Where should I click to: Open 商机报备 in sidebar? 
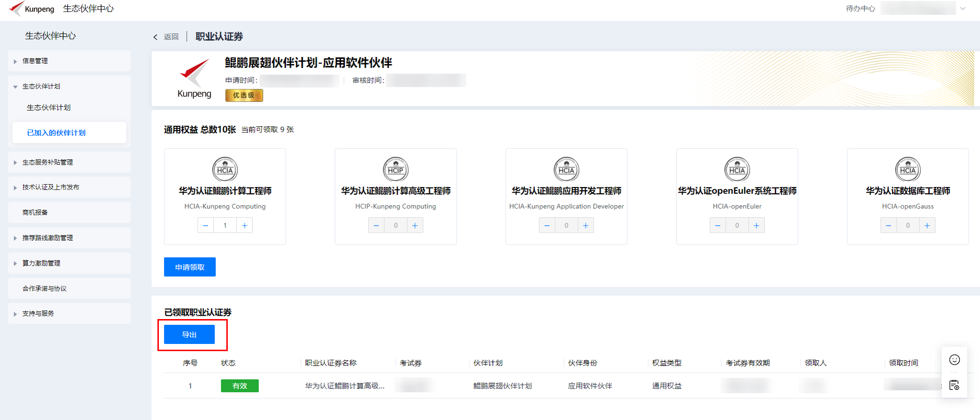69,212
